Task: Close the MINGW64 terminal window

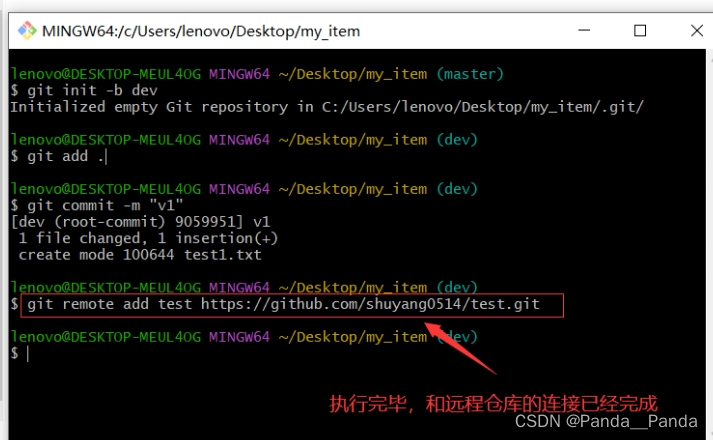Action: [x=696, y=30]
